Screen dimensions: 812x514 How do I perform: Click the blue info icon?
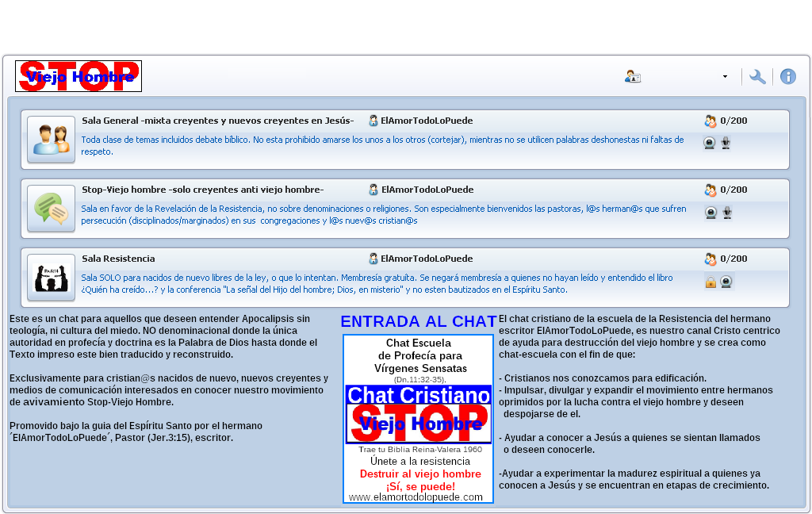click(787, 77)
